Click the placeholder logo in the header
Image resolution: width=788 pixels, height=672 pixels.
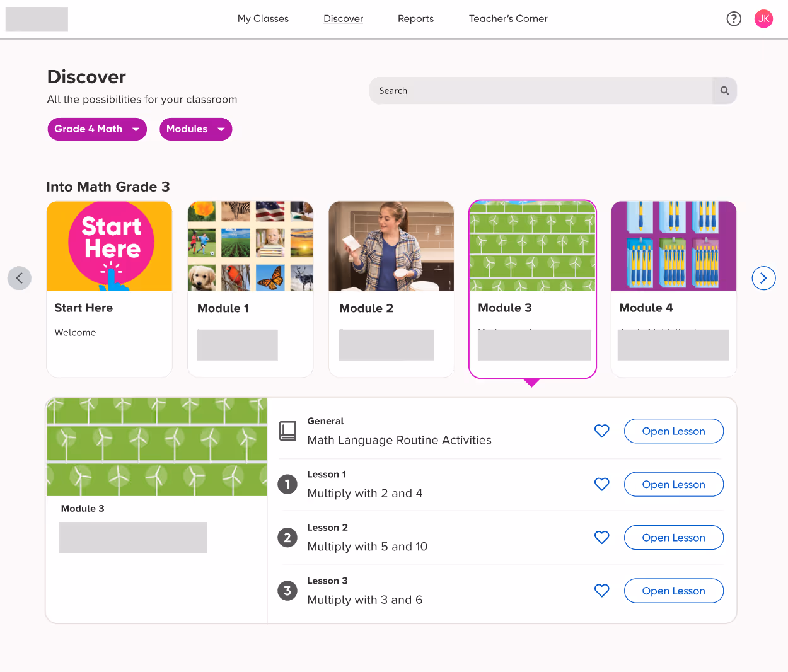point(37,19)
